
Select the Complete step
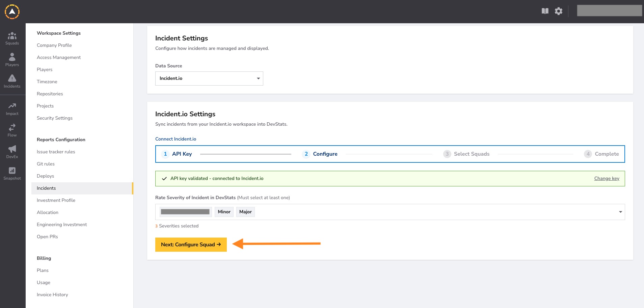click(601, 154)
